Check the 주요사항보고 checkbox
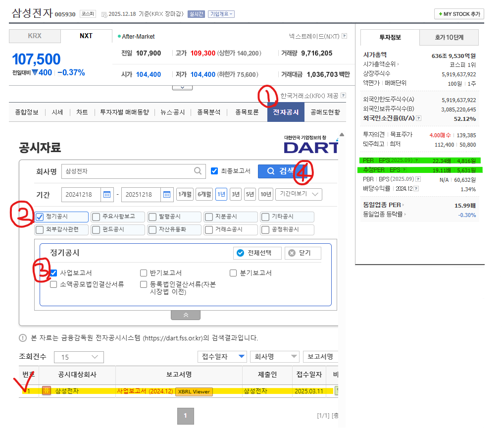Image resolution: width=504 pixels, height=436 pixels. click(x=96, y=217)
